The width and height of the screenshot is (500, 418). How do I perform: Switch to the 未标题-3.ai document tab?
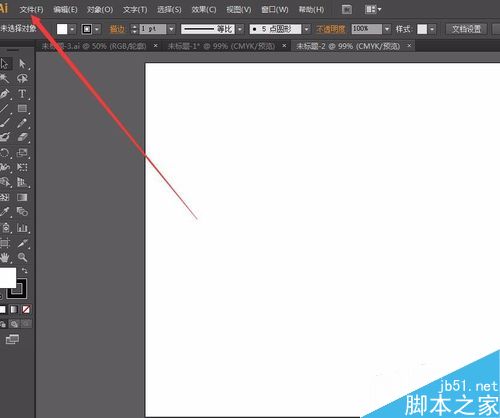point(94,46)
